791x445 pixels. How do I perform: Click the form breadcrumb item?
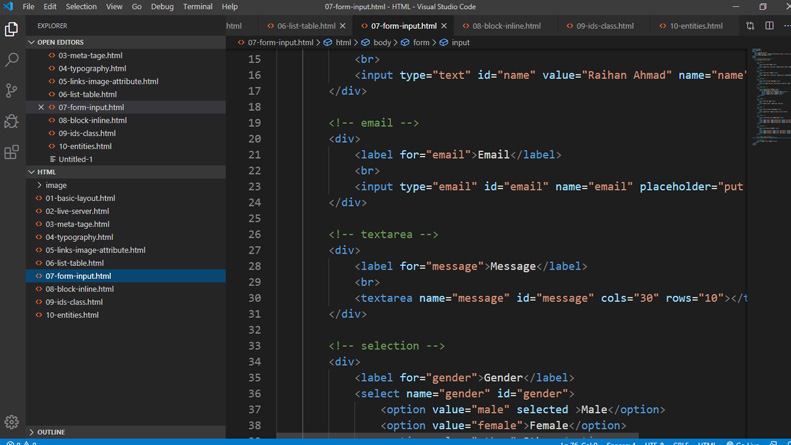[x=415, y=42]
